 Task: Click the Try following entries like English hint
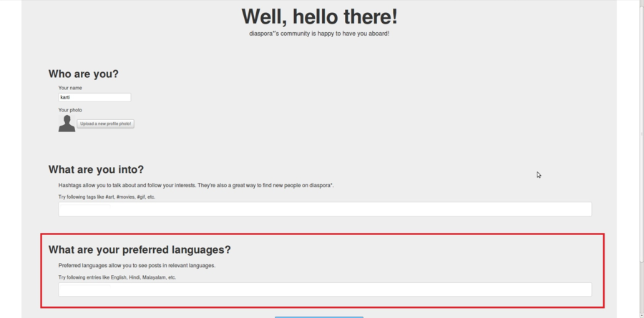(x=117, y=277)
